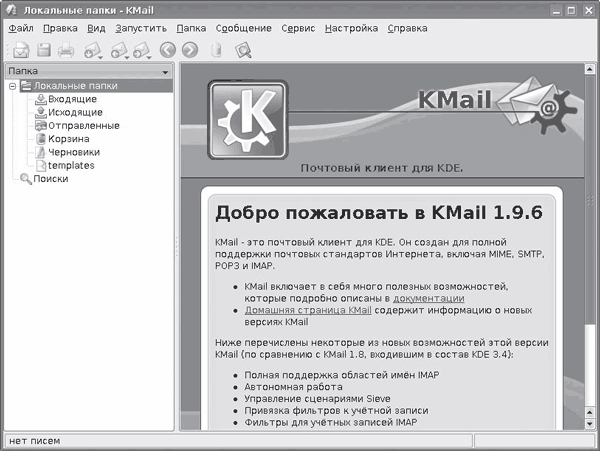The image size is (600, 451).
Task: Select the Корзина folder in the tree
Action: click(68, 139)
